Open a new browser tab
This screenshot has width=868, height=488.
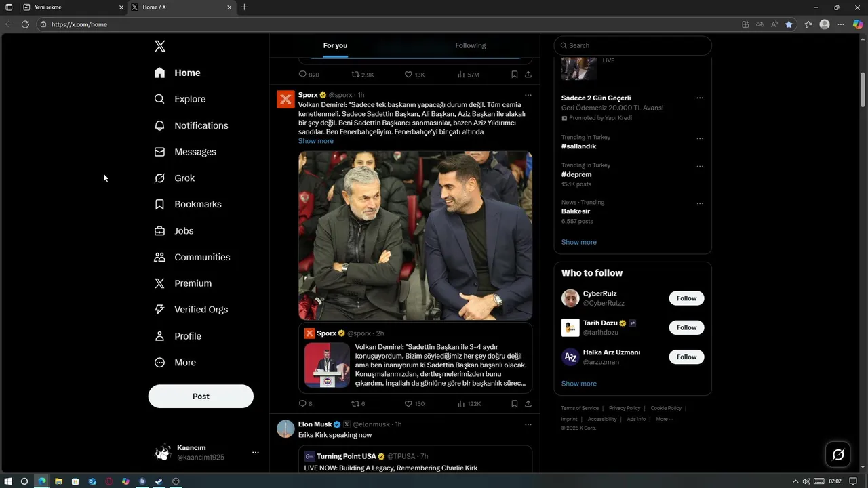244,7
